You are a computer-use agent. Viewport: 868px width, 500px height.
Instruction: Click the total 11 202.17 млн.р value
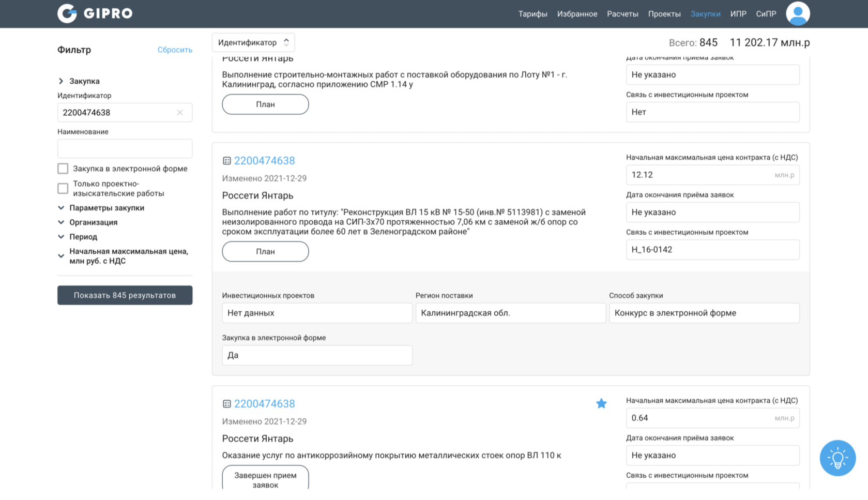click(x=769, y=42)
